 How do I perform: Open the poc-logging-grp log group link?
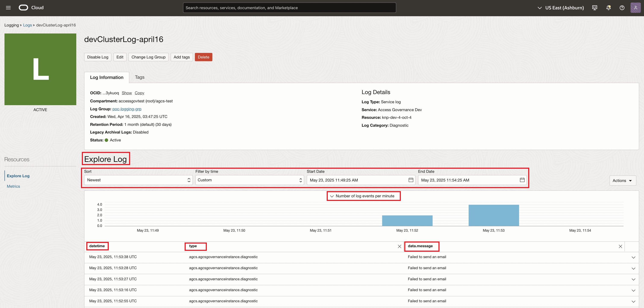[x=127, y=109]
